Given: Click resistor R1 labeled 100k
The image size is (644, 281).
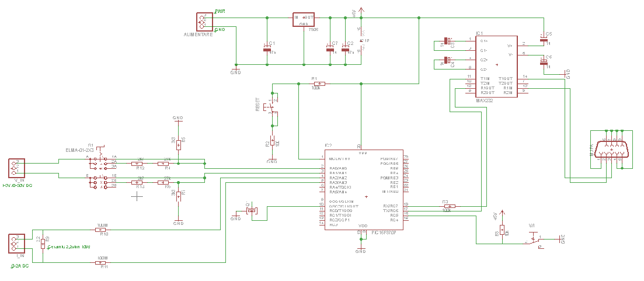Looking at the screenshot, I should (316, 84).
